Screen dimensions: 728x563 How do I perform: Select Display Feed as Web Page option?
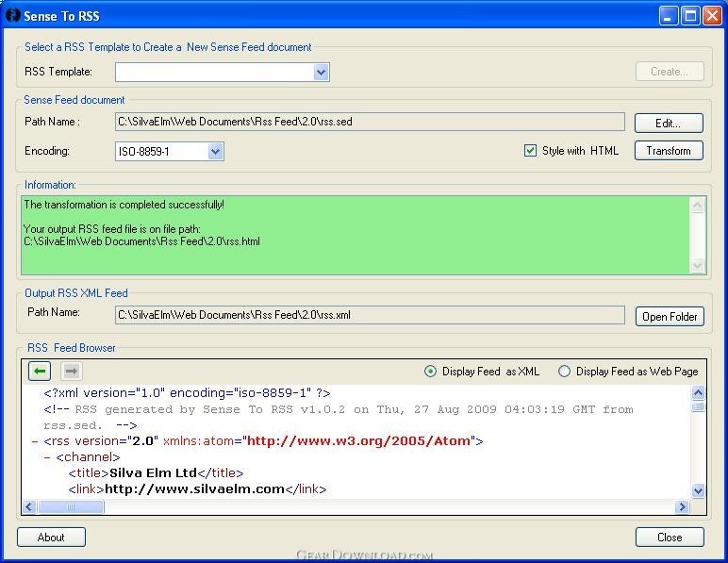pos(564,372)
